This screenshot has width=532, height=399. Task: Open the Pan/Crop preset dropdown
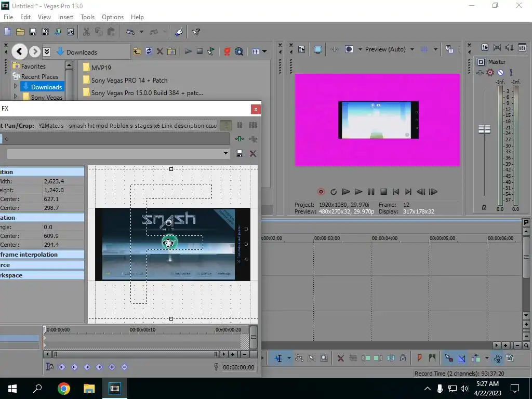pos(225,153)
